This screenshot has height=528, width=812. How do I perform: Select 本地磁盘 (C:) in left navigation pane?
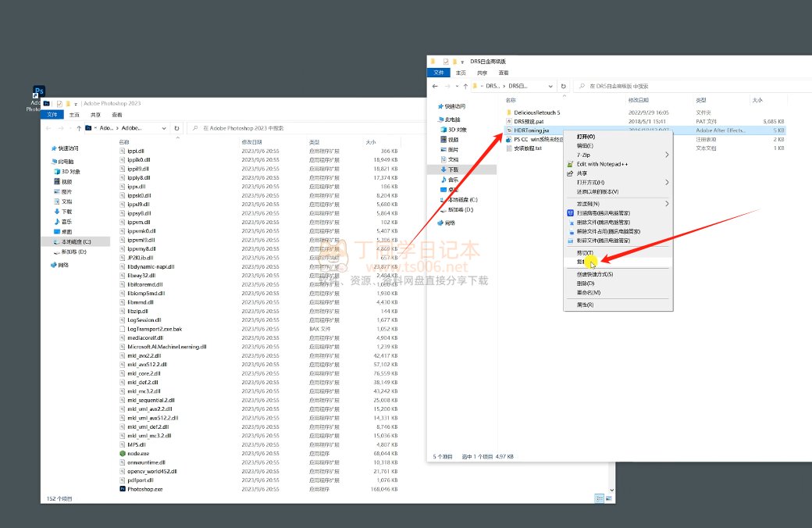pos(76,242)
